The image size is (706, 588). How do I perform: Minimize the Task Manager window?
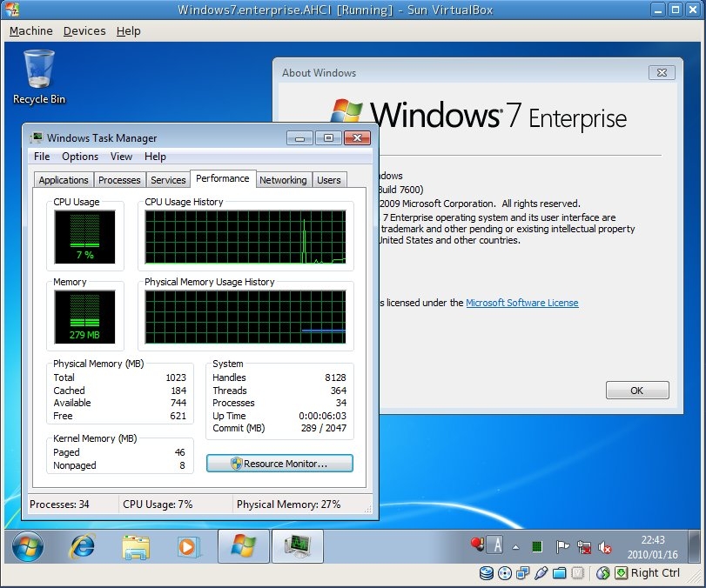coord(299,138)
